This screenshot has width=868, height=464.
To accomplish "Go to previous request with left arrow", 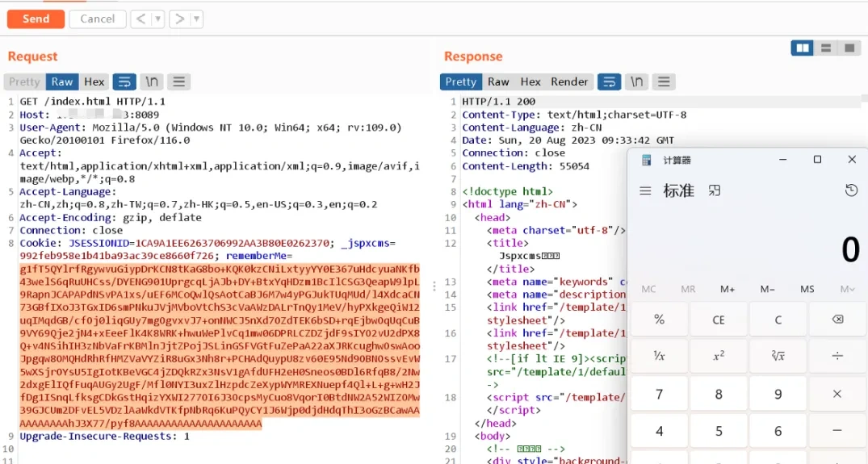I will (x=140, y=19).
